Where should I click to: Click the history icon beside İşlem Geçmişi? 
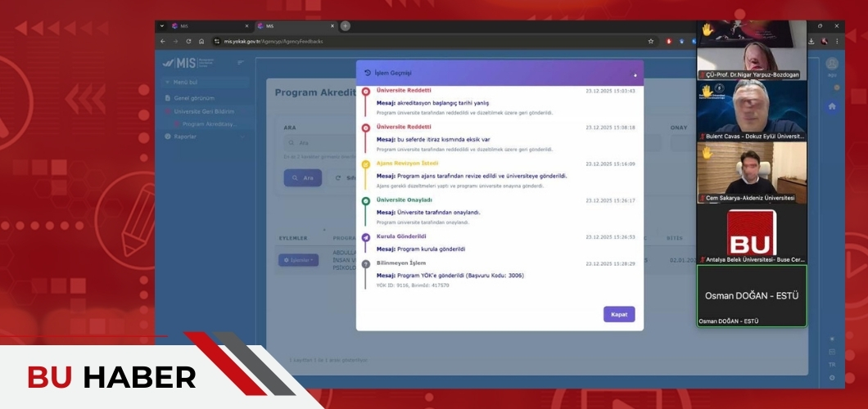tap(367, 73)
